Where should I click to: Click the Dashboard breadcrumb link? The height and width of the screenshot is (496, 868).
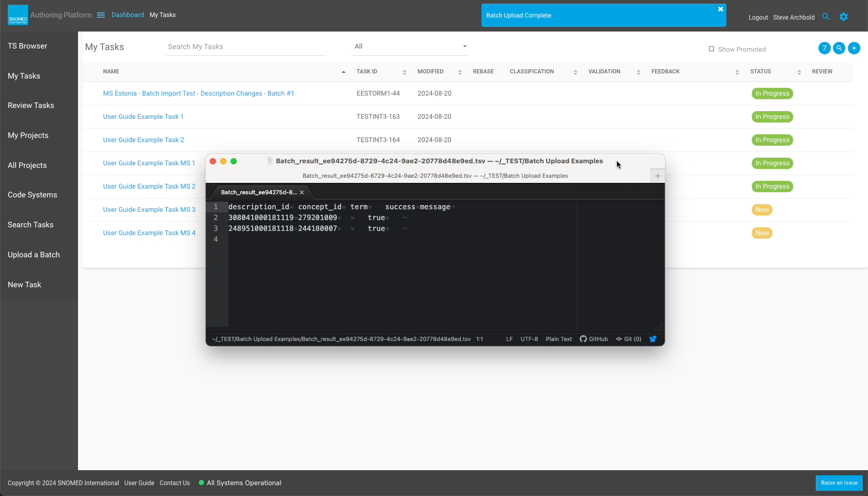(x=128, y=15)
